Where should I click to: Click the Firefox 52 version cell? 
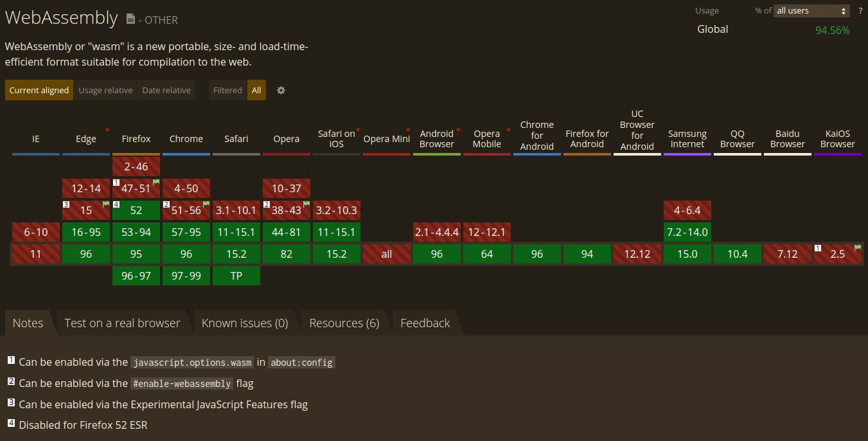pyautogui.click(x=136, y=210)
